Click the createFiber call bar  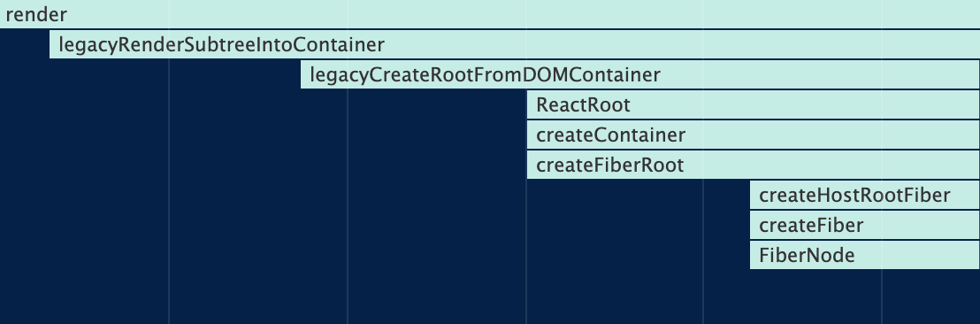864,225
